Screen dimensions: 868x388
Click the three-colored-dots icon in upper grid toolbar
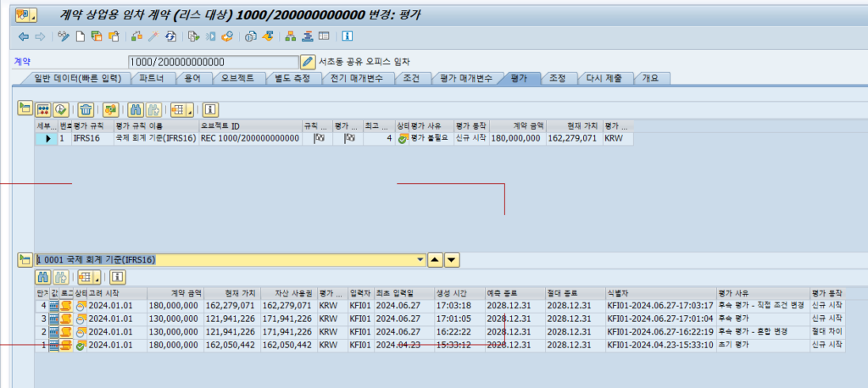(43, 109)
